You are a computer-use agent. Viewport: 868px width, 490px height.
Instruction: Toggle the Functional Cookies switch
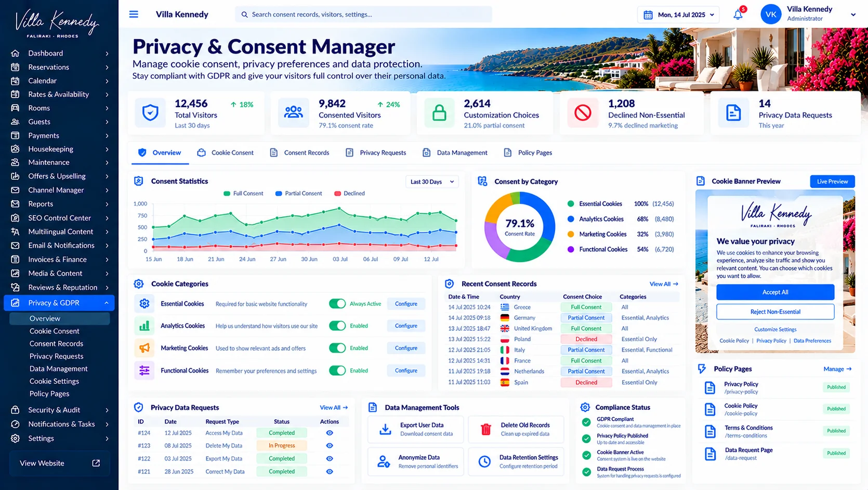(x=337, y=370)
